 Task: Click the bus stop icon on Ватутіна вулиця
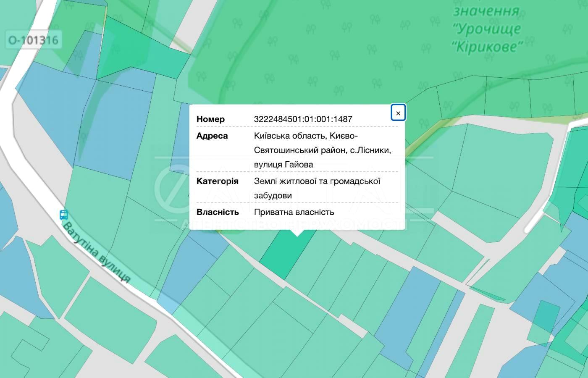coord(63,215)
